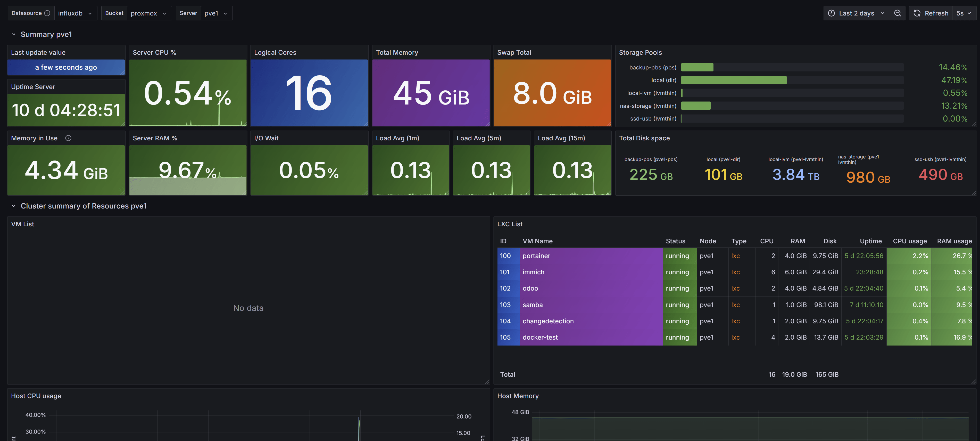Image resolution: width=980 pixels, height=441 pixels.
Task: Click the Refresh button label
Action: click(936, 13)
